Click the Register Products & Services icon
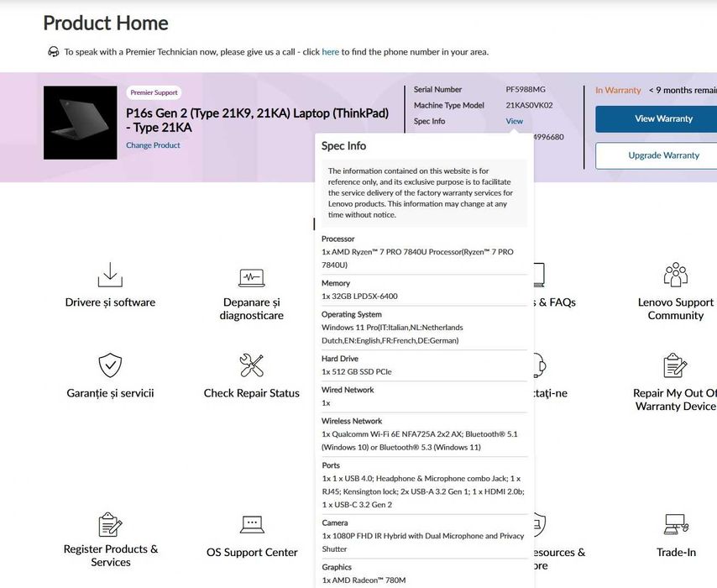 tap(110, 524)
